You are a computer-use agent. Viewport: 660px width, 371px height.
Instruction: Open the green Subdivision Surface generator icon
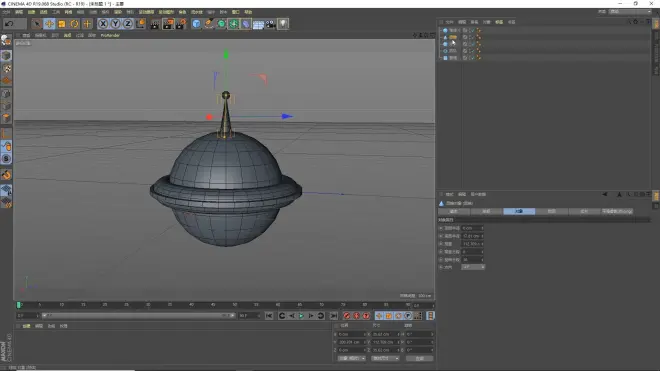221,24
